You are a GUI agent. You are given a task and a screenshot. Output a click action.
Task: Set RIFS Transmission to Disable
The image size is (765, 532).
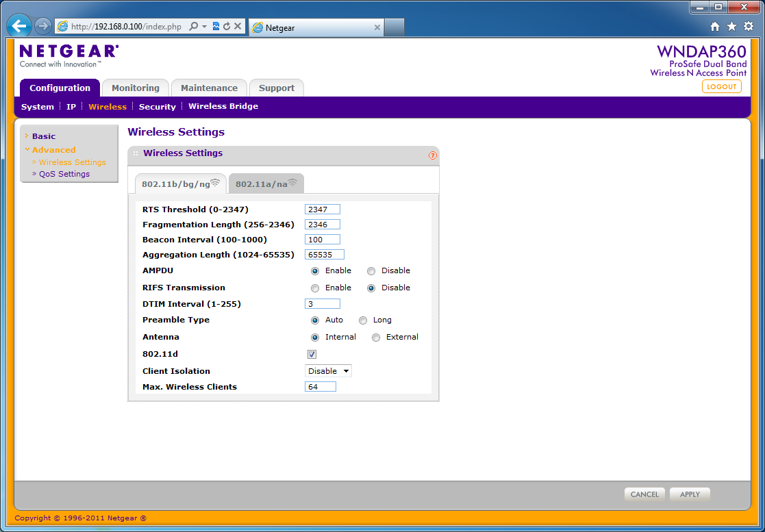tap(371, 288)
